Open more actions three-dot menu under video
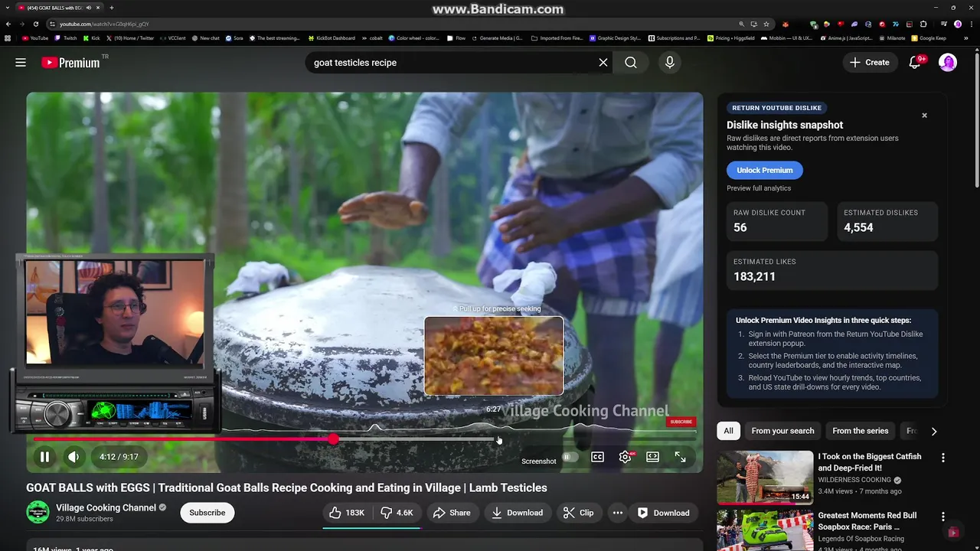980x551 pixels. point(618,513)
